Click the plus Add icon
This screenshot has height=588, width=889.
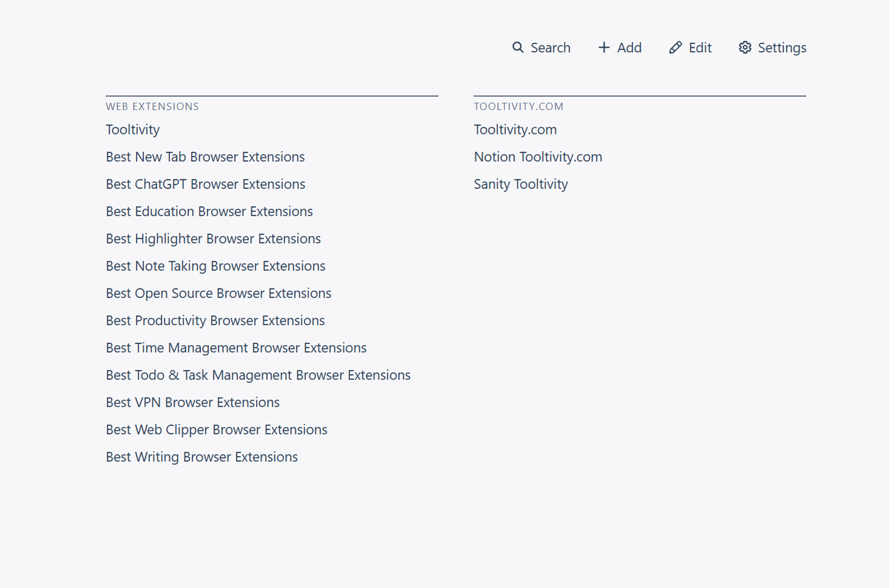click(604, 48)
